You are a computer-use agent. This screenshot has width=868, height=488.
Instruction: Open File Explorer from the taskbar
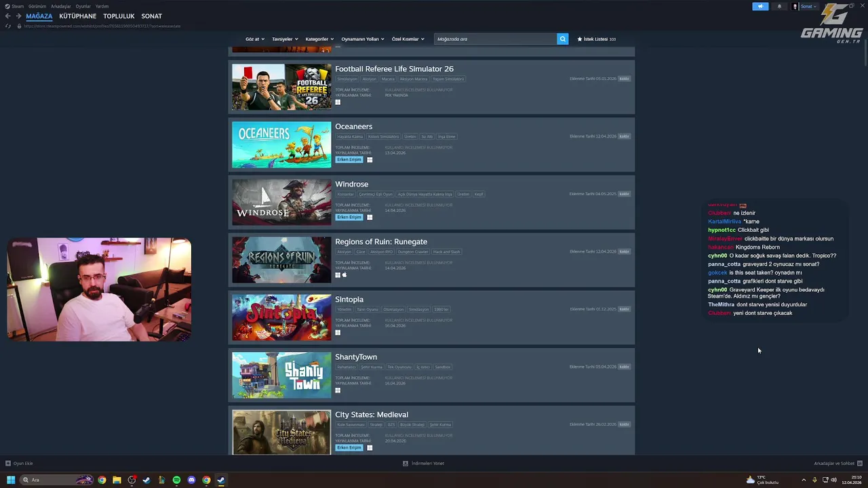pyautogui.click(x=117, y=480)
